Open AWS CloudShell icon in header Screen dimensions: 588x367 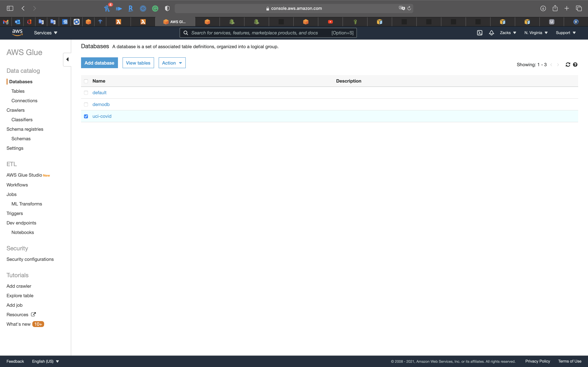point(479,33)
